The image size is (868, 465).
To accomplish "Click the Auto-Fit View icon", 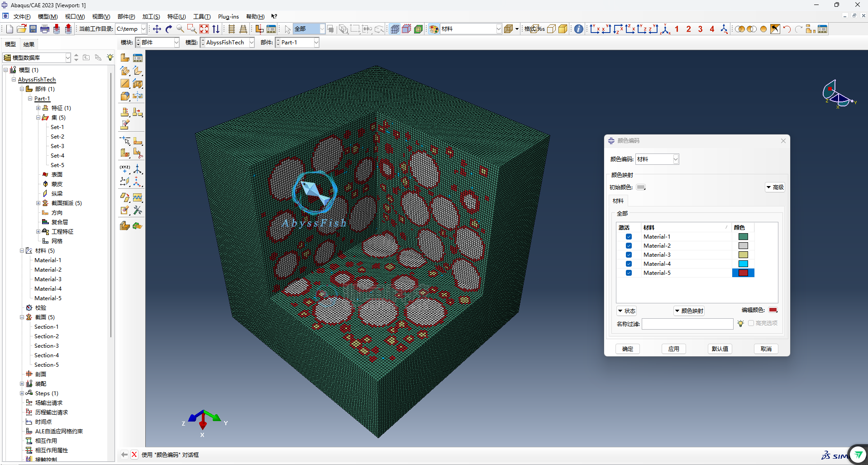I will pyautogui.click(x=204, y=29).
